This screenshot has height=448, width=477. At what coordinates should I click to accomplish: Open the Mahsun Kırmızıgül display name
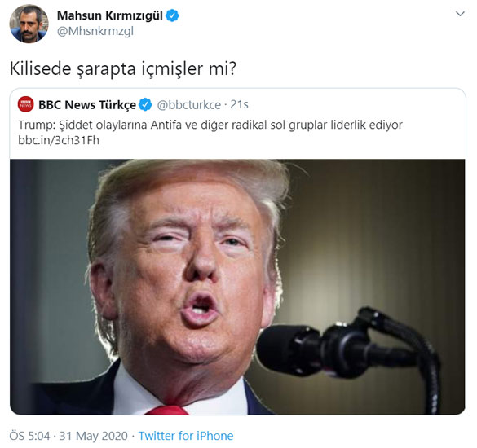point(110,15)
